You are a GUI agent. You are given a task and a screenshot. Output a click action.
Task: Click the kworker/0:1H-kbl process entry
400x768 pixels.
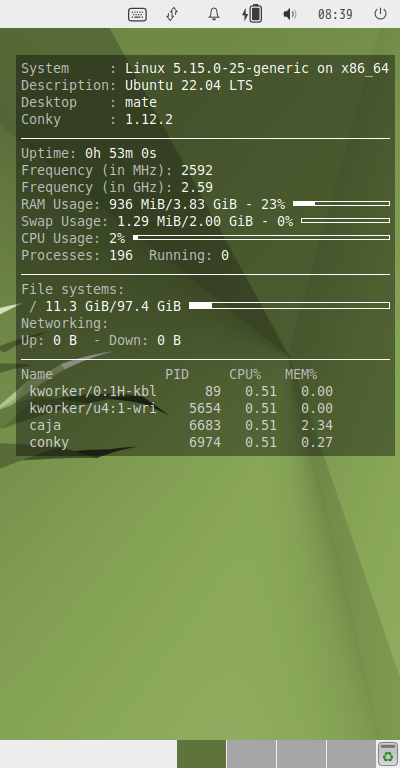tap(93, 391)
